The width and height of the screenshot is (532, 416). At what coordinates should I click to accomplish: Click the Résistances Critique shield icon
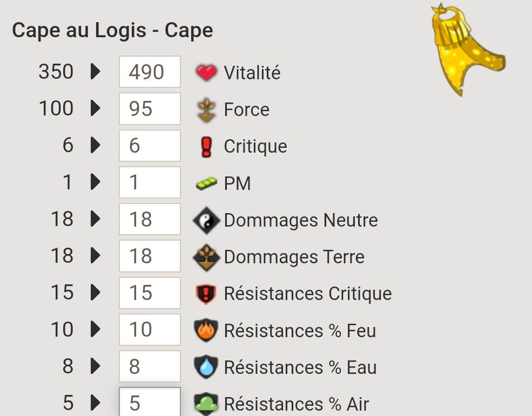[x=206, y=294]
